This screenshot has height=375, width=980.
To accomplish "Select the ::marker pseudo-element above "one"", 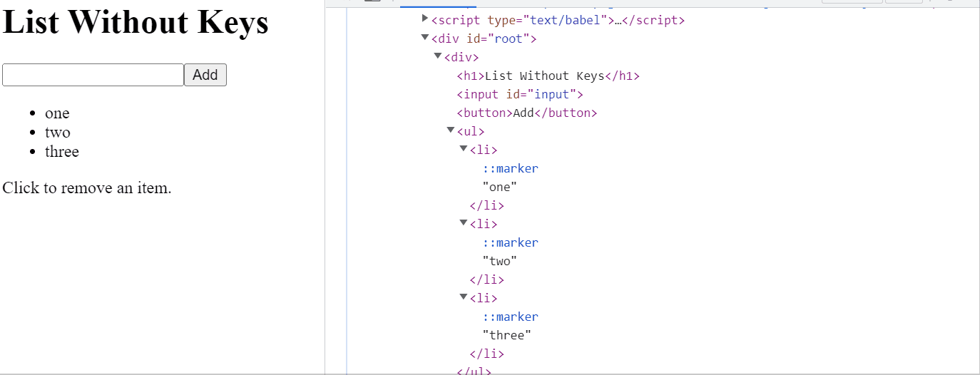I will (x=511, y=168).
